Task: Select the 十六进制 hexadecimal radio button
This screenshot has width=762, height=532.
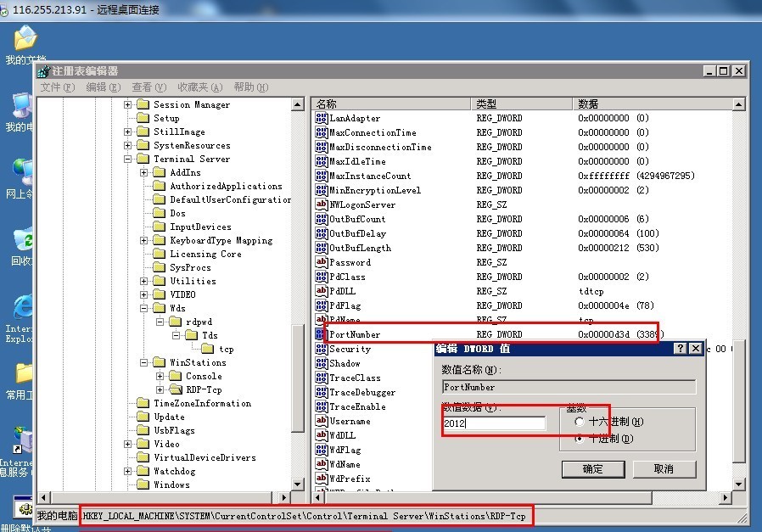Action: tap(580, 422)
